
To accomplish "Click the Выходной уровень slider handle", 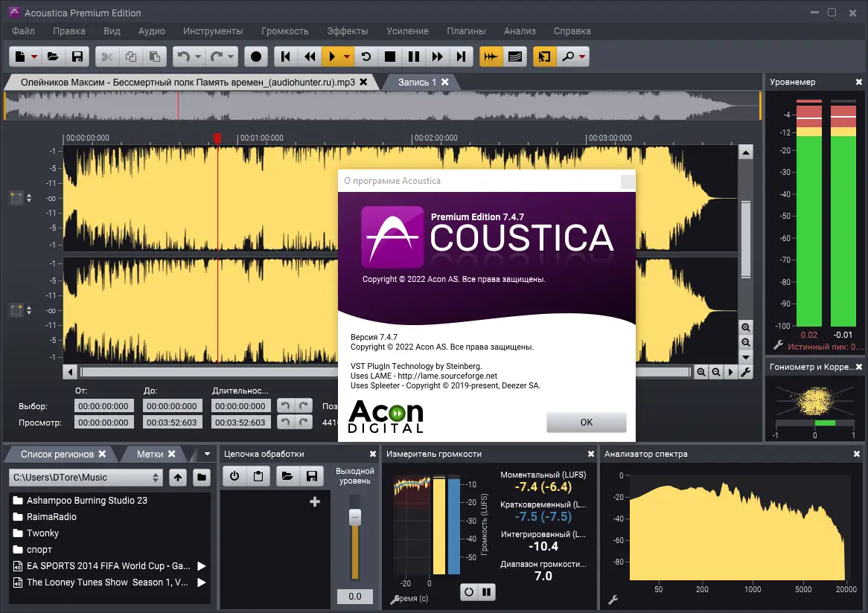I will click(355, 517).
